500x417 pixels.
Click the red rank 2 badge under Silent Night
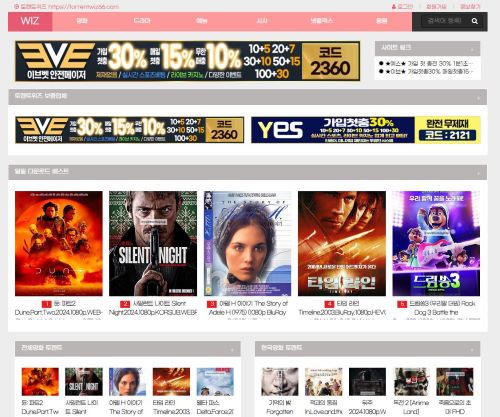click(x=125, y=304)
